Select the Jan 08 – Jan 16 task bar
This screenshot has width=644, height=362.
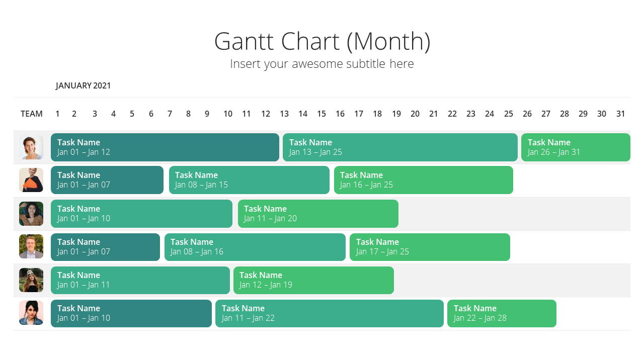point(255,247)
